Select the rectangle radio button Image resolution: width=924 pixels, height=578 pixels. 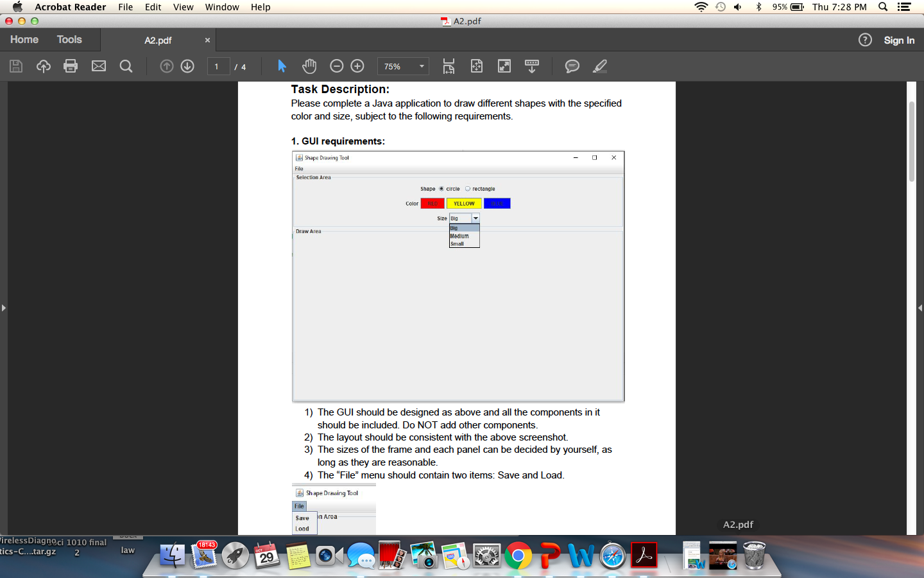coord(468,189)
